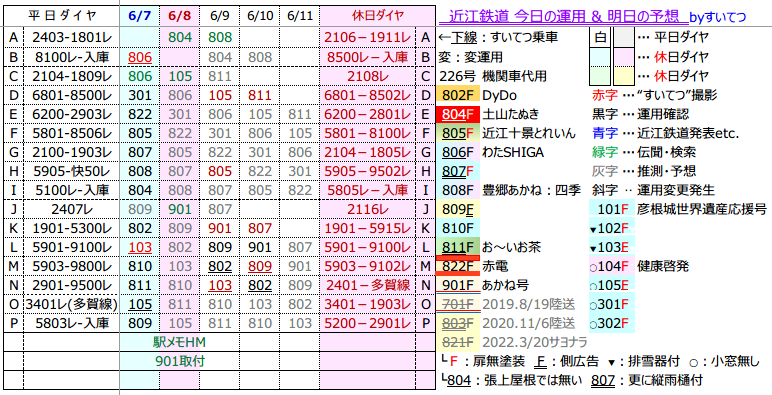Click the 5805レ-入庫 holiday cell
The width and height of the screenshot is (772, 395).
coord(368,191)
